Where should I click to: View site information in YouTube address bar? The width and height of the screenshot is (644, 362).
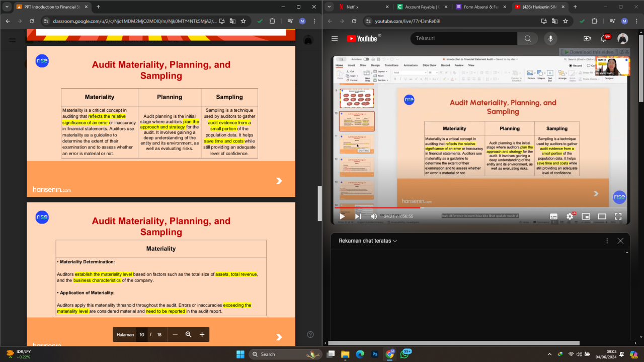tap(368, 21)
